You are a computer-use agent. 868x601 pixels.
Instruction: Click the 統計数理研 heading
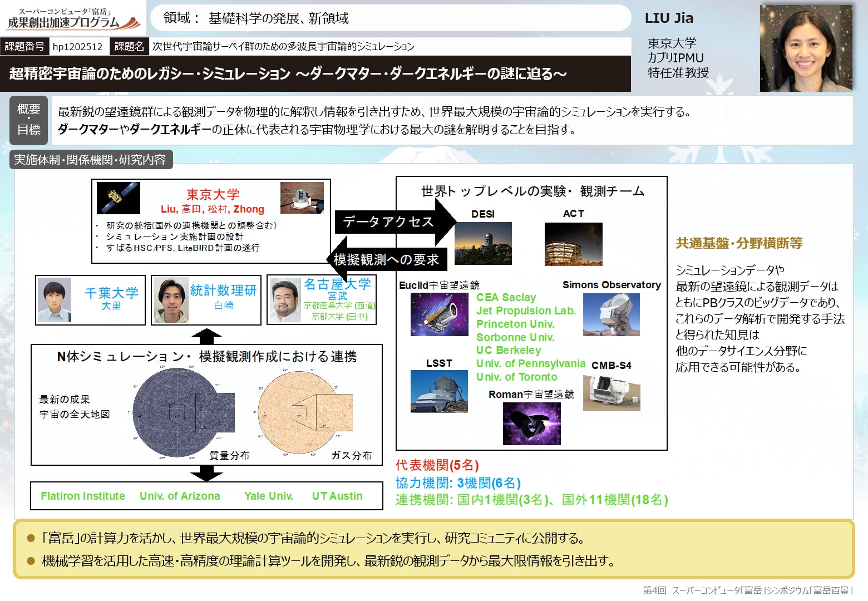click(224, 290)
